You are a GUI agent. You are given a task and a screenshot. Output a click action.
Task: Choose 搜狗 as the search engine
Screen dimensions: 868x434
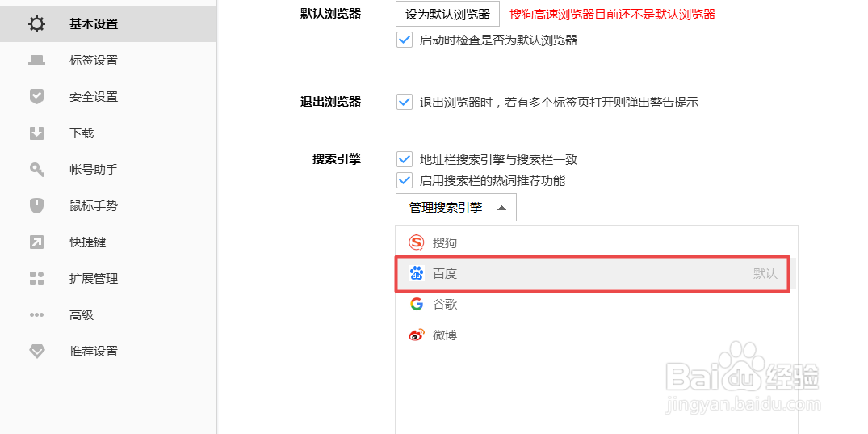pyautogui.click(x=597, y=242)
